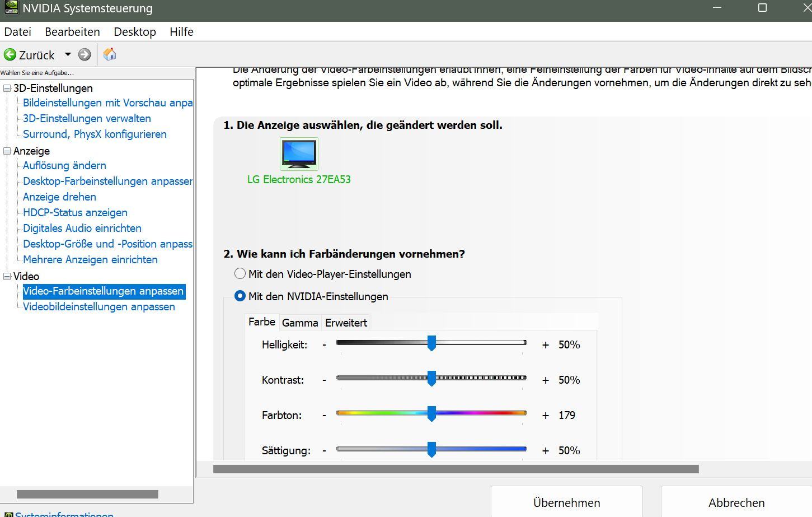812x517 pixels.
Task: Increase Farbton with the plus sign
Action: (546, 416)
